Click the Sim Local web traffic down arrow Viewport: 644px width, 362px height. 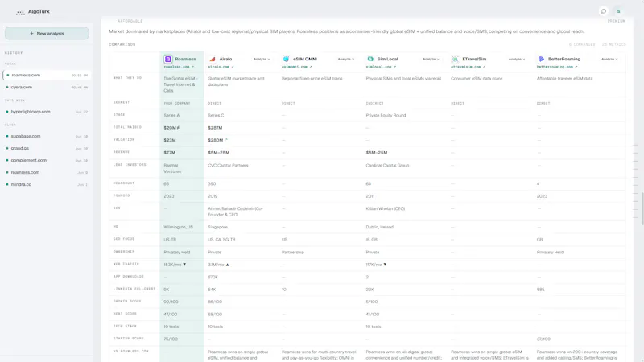click(x=385, y=265)
